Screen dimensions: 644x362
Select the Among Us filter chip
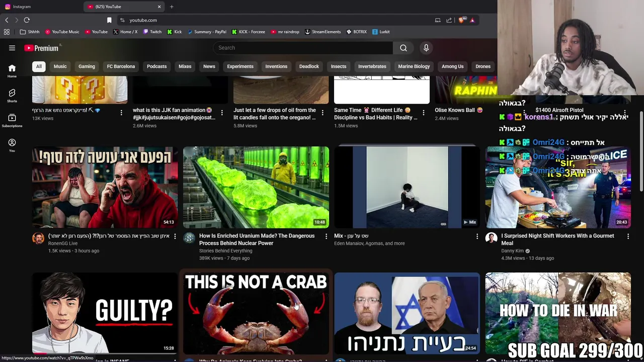[x=452, y=66]
